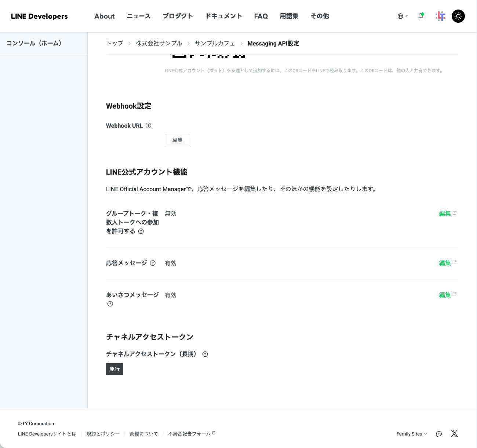The image size is (477, 448).
Task: Open the その他 menu
Action: pyautogui.click(x=320, y=16)
